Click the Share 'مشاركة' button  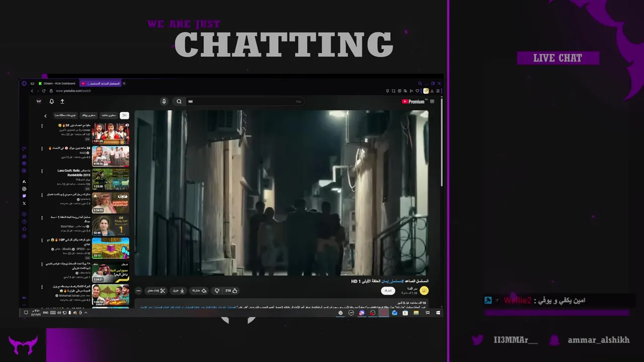click(199, 291)
